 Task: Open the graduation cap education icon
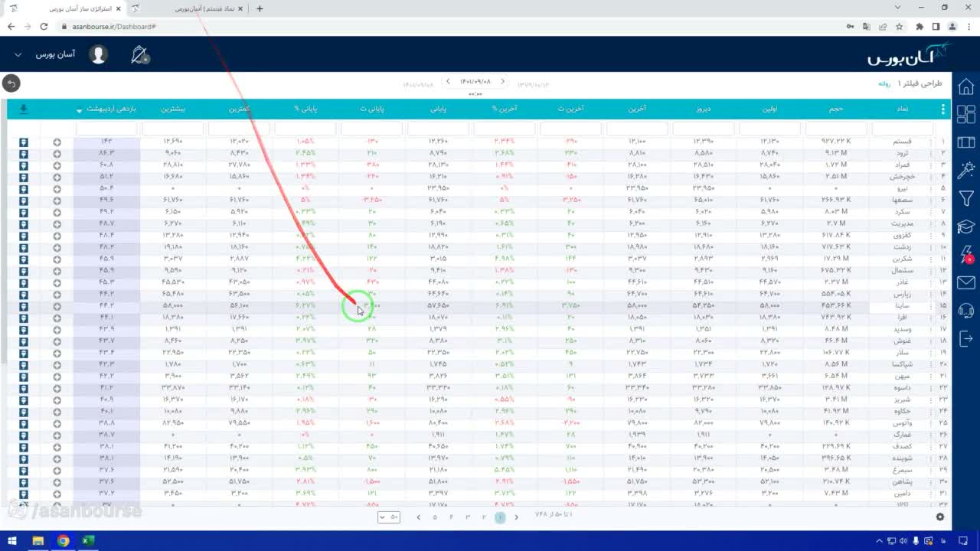965,227
